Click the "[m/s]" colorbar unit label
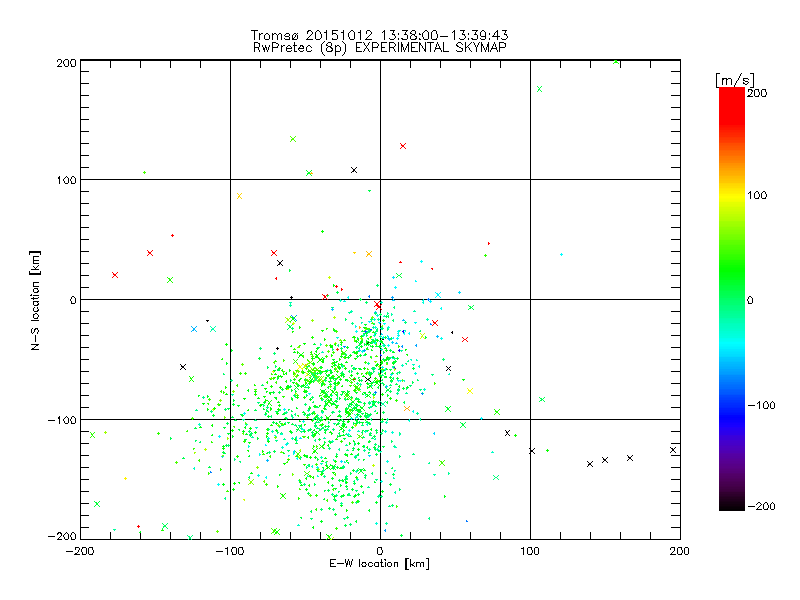800x600 pixels. pos(734,80)
